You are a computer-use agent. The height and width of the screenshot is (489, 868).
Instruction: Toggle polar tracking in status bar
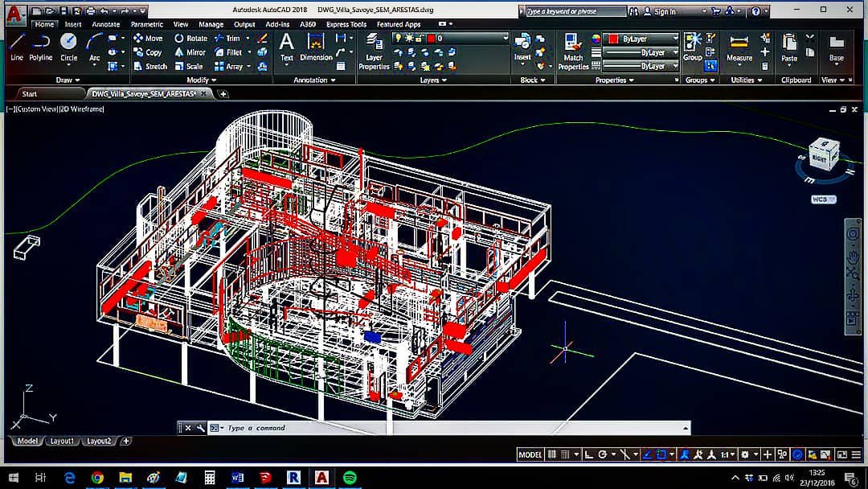coord(602,454)
